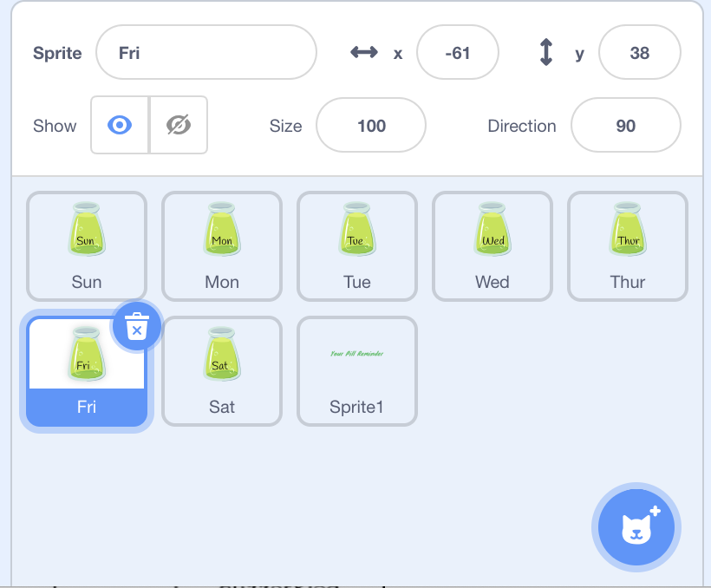
Task: Click the Choose a Sprite cat button
Action: 638,527
